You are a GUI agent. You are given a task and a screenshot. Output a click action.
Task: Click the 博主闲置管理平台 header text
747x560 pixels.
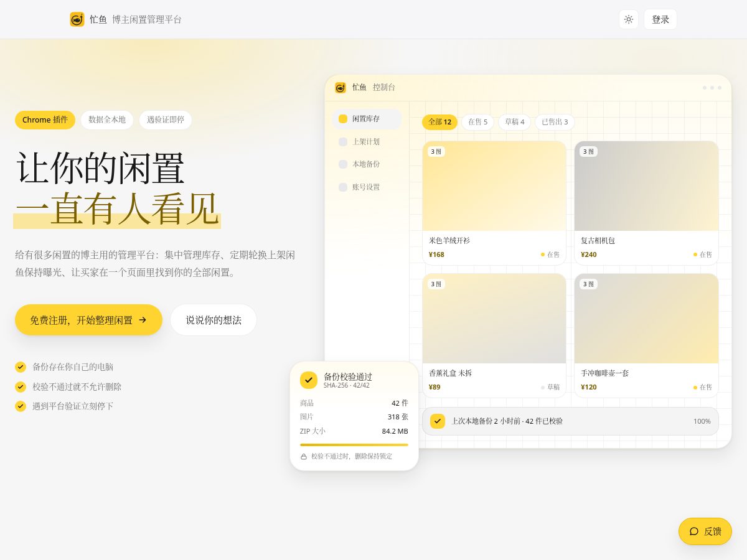click(x=147, y=19)
